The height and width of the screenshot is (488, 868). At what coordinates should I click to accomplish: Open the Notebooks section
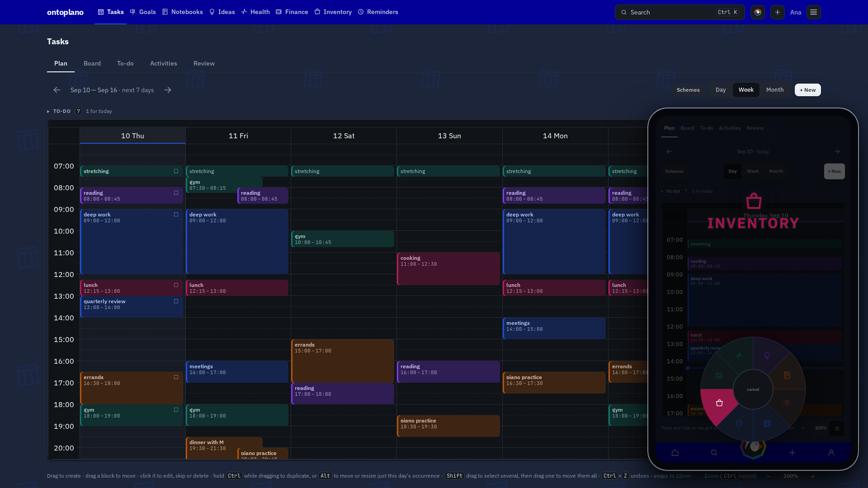click(183, 12)
